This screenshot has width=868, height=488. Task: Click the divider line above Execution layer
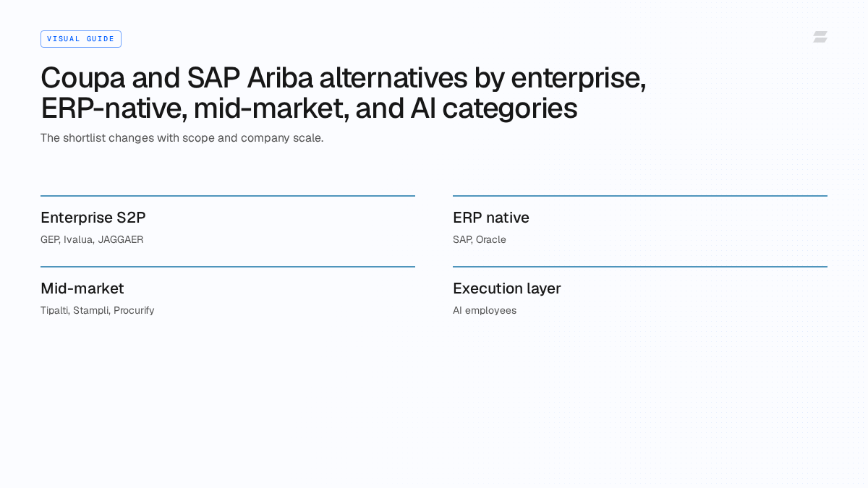(x=640, y=267)
